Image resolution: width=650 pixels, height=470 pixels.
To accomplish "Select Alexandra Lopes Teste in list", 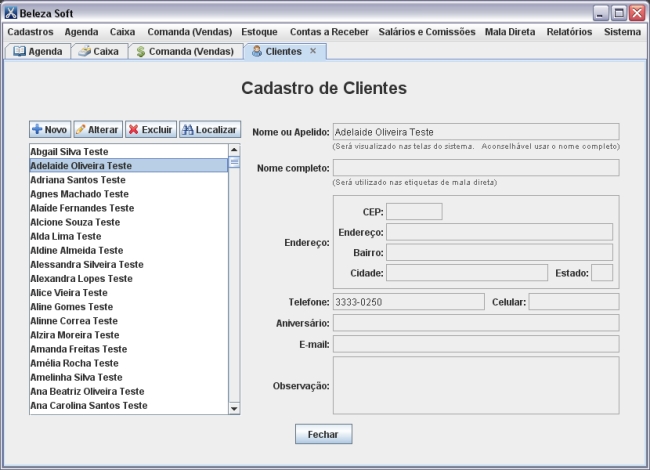I will point(129,278).
